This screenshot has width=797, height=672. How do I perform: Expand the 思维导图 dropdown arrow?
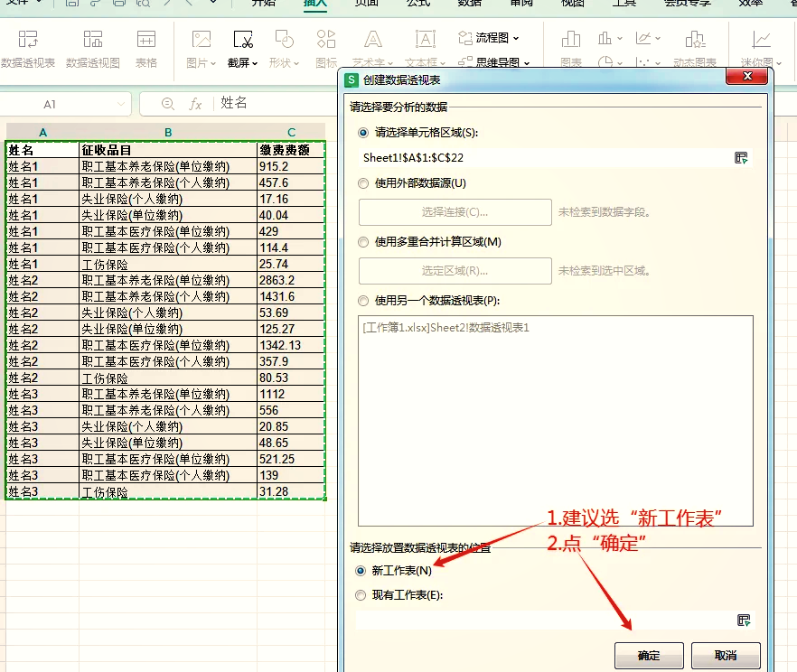527,63
